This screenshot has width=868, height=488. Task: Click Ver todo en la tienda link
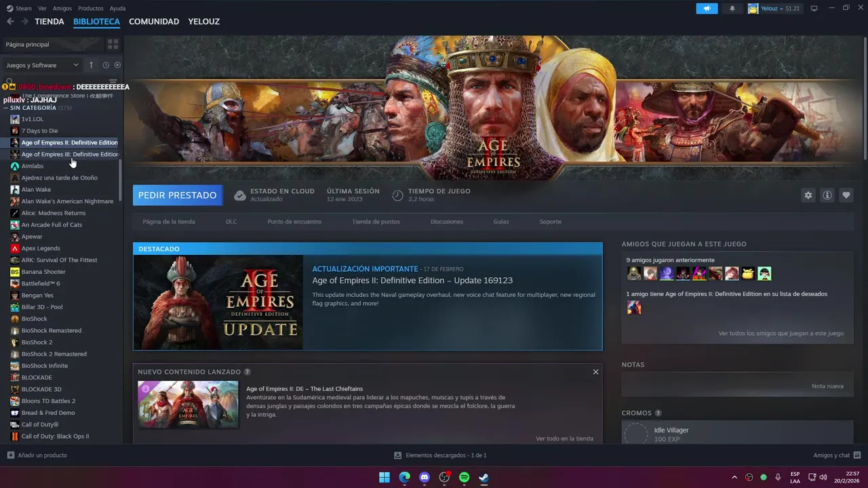pyautogui.click(x=564, y=439)
